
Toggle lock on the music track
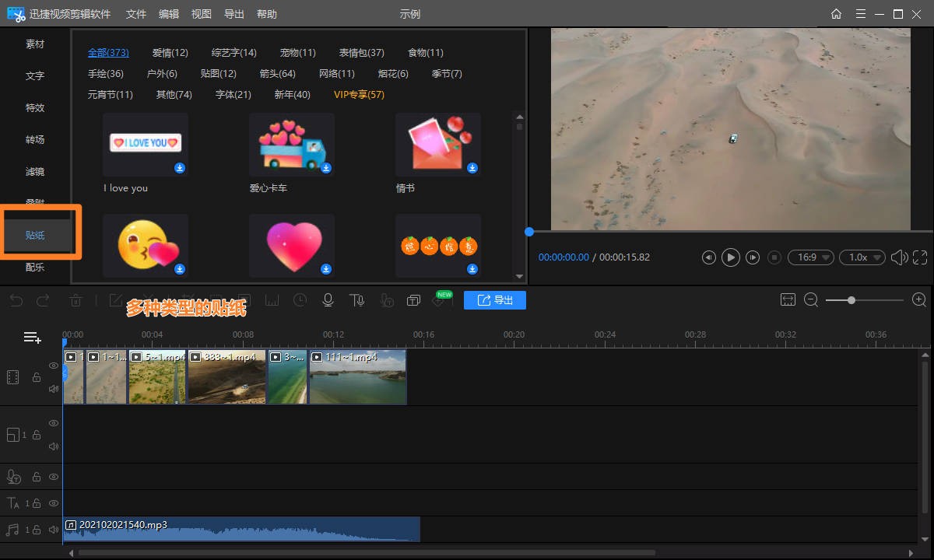coord(37,530)
